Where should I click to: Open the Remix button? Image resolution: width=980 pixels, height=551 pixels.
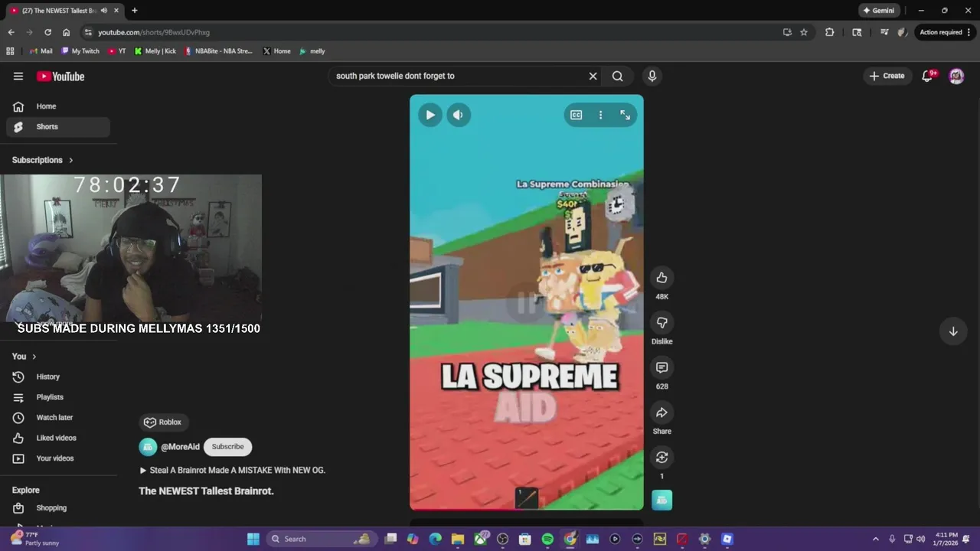[x=661, y=458]
